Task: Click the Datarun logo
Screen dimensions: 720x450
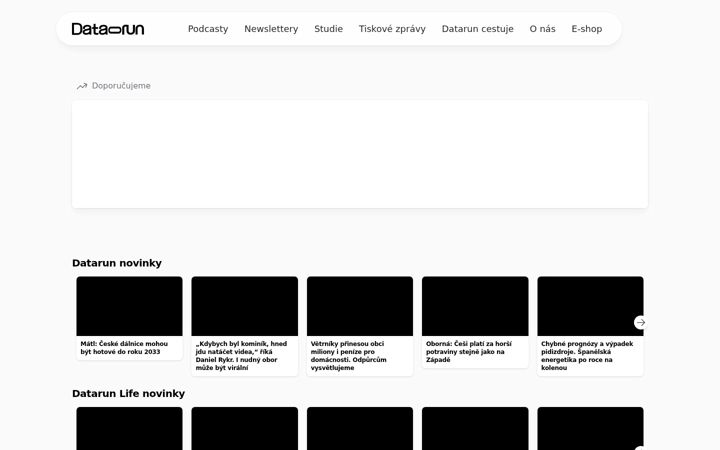Action: coord(108,29)
